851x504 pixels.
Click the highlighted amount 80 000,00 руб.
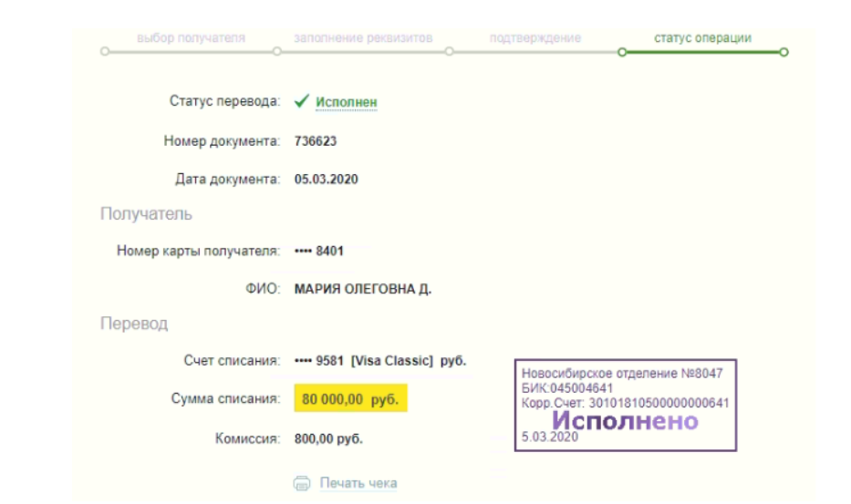click(350, 399)
